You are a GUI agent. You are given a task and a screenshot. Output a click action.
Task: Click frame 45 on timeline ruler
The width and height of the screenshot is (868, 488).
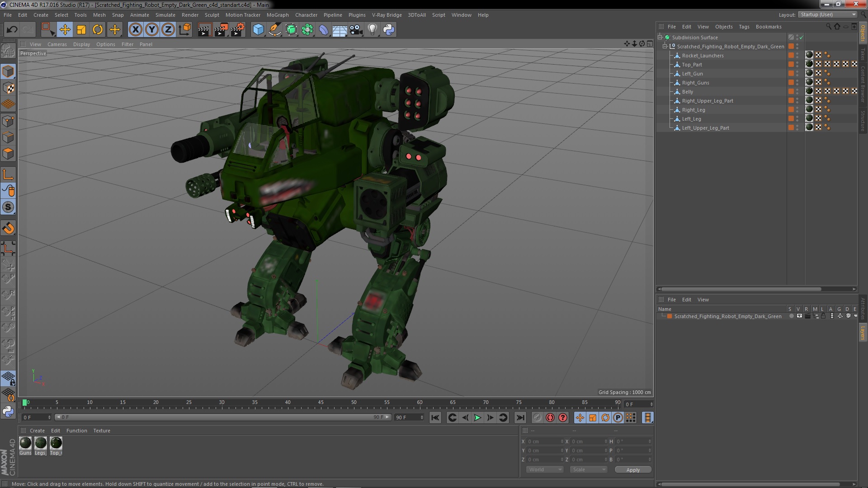point(321,403)
